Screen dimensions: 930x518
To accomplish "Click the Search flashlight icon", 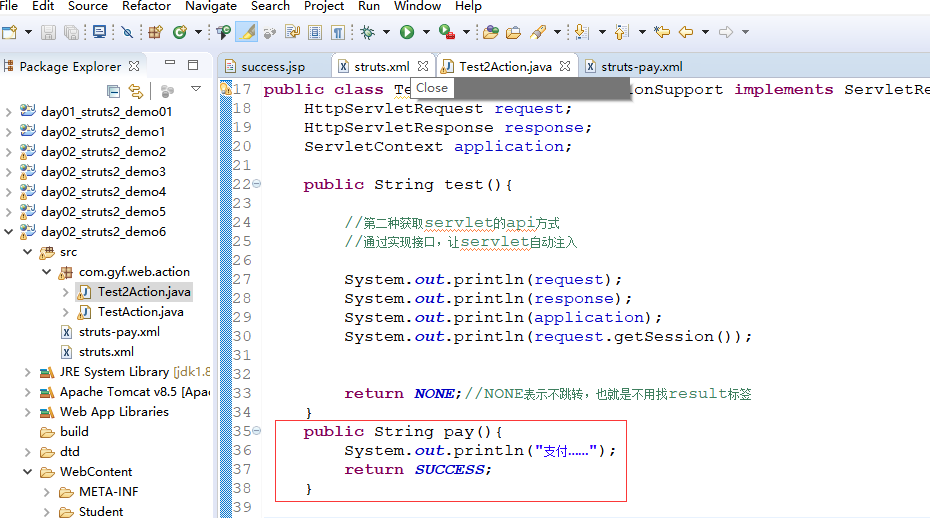I will [x=538, y=32].
